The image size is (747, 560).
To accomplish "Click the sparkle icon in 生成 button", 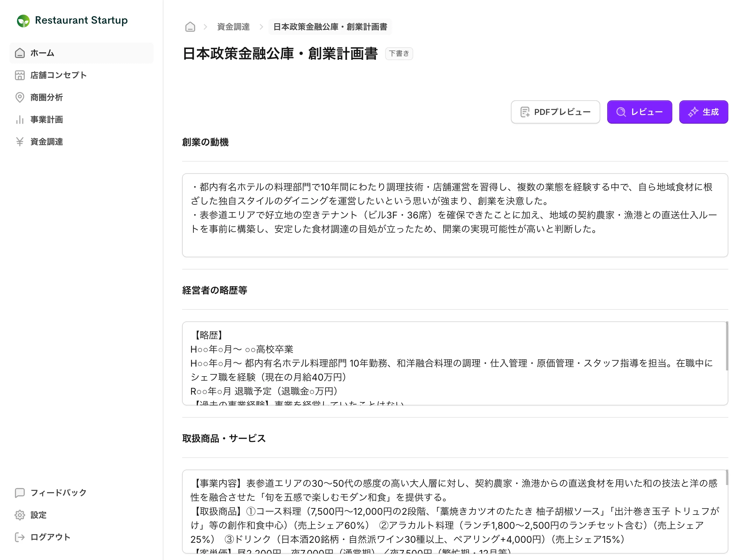I will (x=693, y=112).
